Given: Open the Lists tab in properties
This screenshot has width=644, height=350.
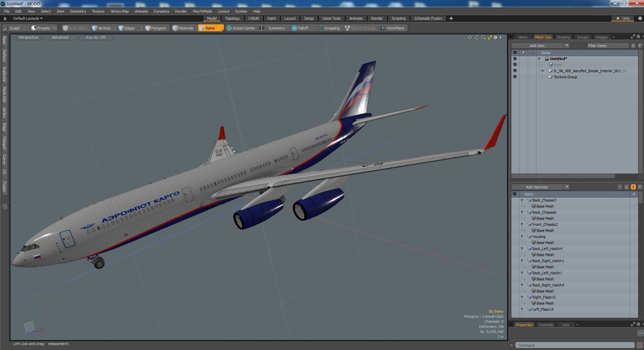Looking at the screenshot, I should coord(565,325).
